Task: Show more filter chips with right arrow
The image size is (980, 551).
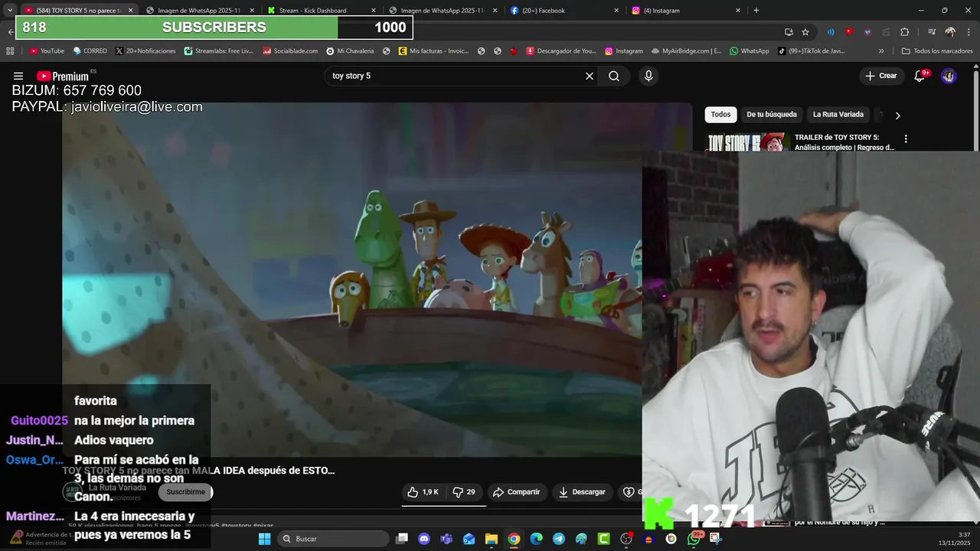Action: (x=897, y=116)
